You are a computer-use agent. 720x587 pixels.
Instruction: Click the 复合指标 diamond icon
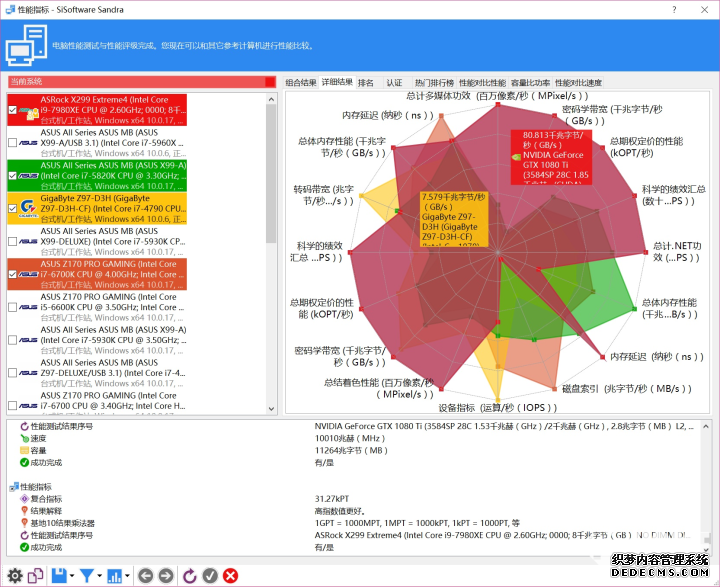(25, 499)
